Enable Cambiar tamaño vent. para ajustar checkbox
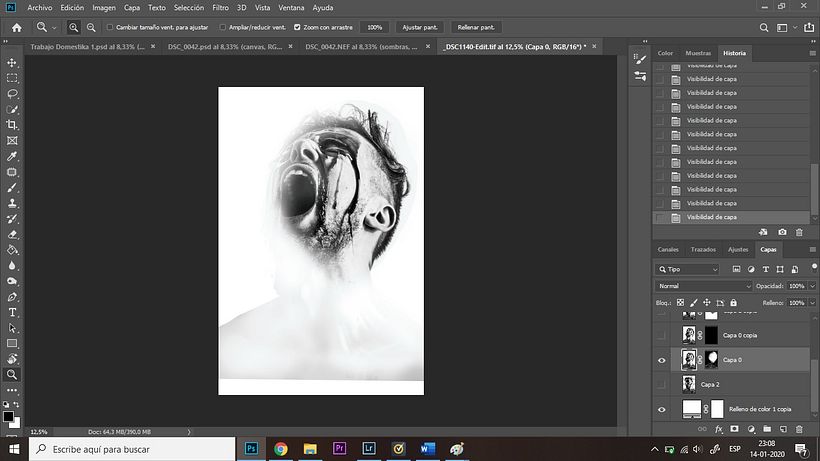 click(x=110, y=27)
